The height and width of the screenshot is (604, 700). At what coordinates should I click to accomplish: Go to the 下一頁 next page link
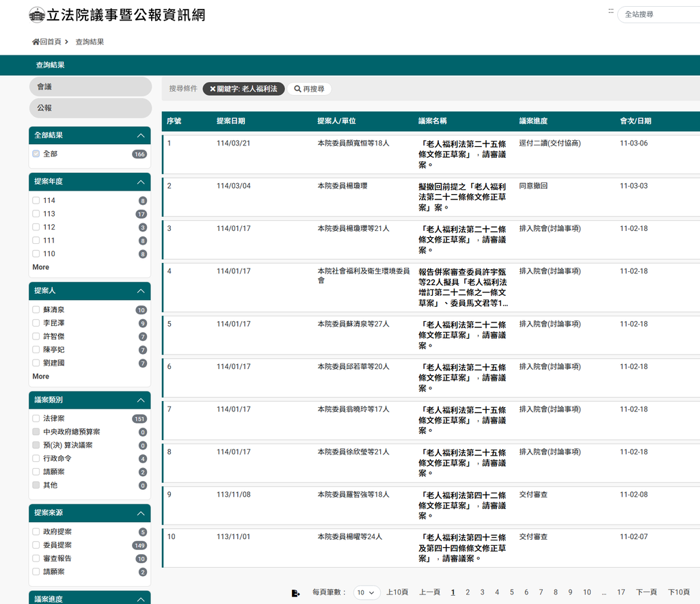click(x=646, y=592)
